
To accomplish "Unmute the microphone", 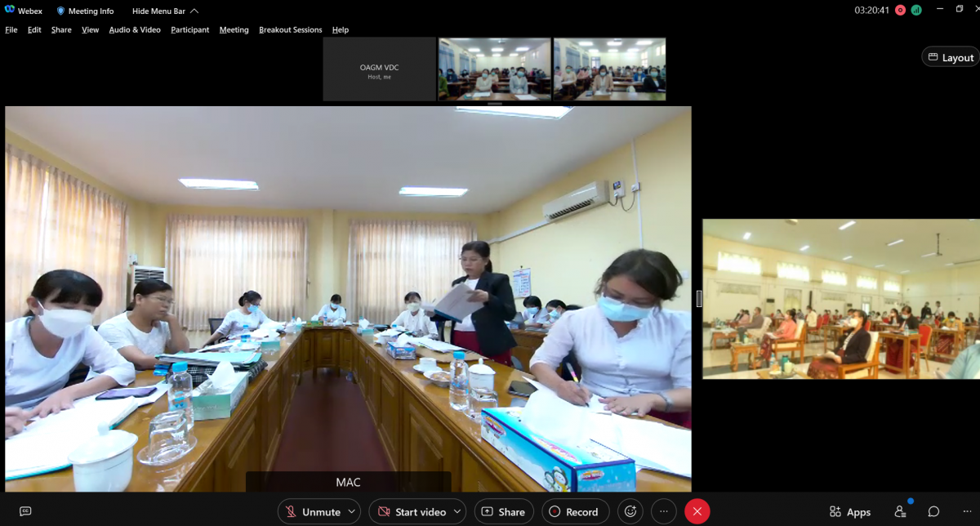I will (312, 511).
